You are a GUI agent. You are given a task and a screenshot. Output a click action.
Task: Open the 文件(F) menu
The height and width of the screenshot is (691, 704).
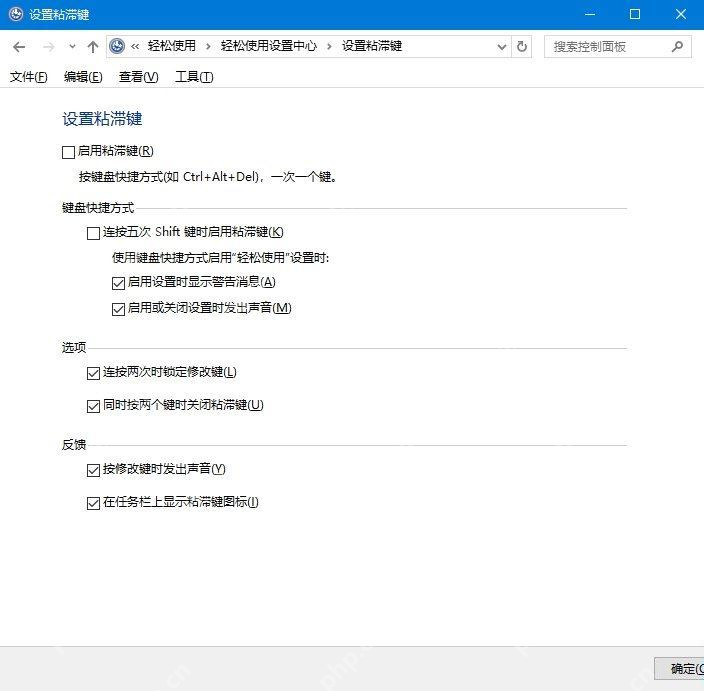point(28,77)
